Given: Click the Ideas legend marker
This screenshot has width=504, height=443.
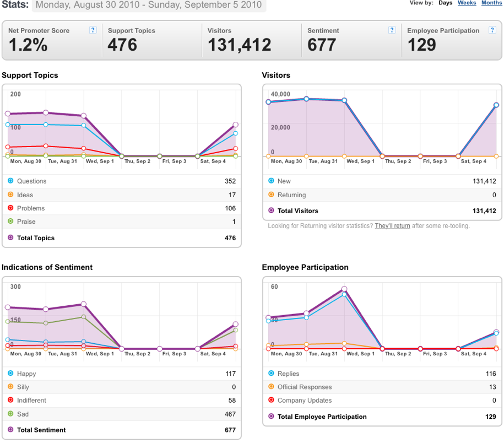Looking at the screenshot, I should coord(10,195).
